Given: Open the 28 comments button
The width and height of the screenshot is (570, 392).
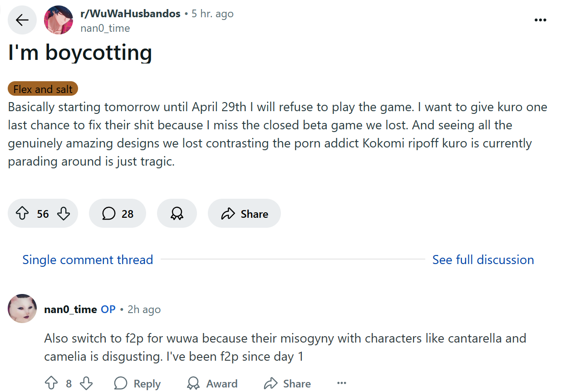Looking at the screenshot, I should (x=118, y=214).
